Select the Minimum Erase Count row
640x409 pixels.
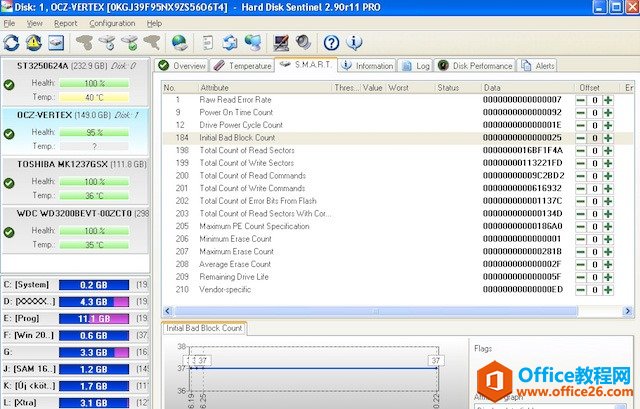[398, 239]
